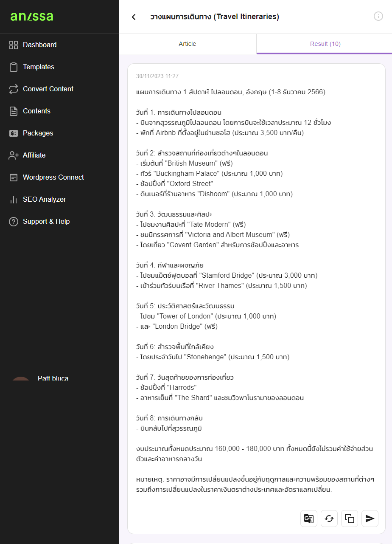Click the "The Shard" dinner line

pos(220,398)
